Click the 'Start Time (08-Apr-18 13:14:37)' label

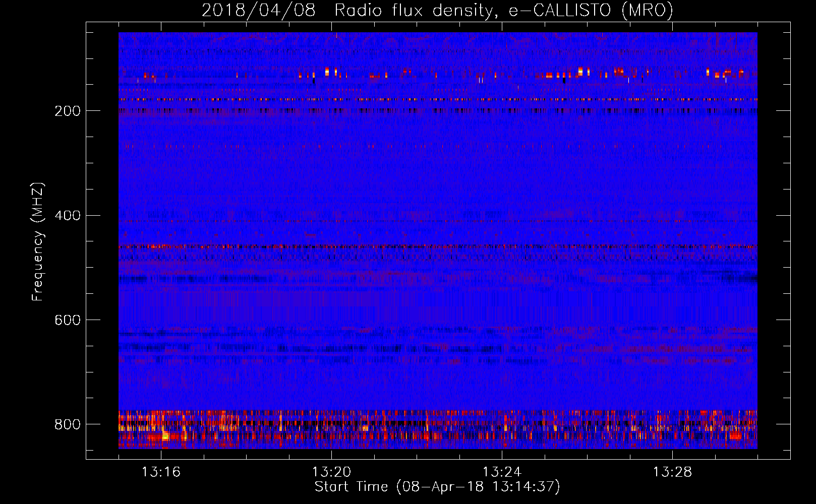pyautogui.click(x=437, y=487)
